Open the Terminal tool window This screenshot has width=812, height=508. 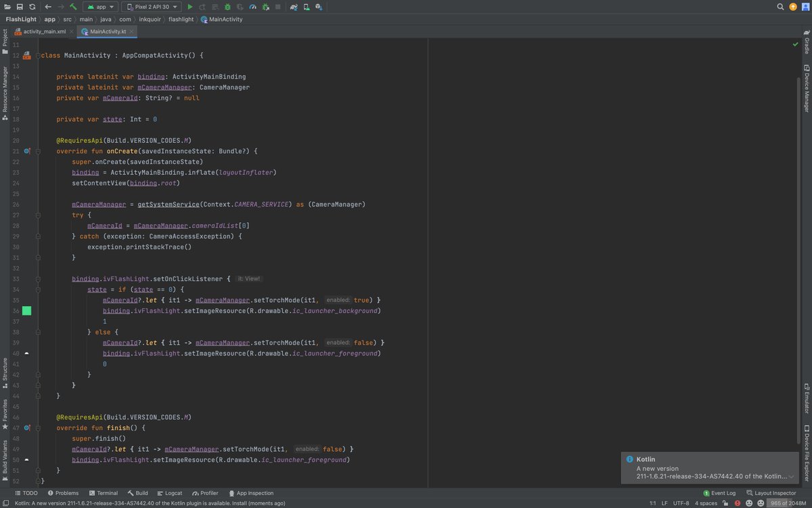pyautogui.click(x=102, y=493)
